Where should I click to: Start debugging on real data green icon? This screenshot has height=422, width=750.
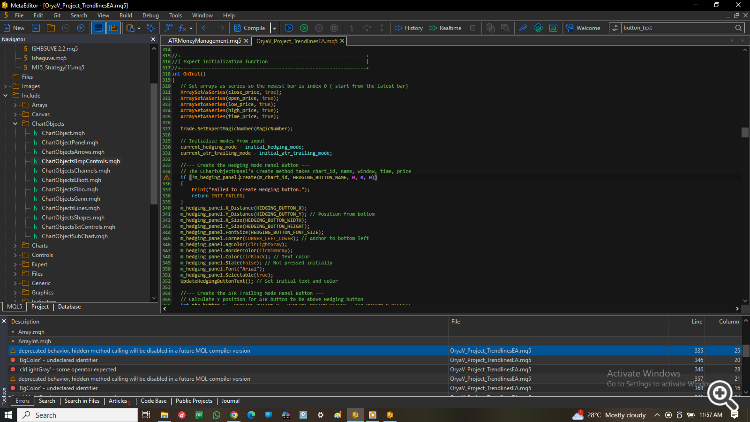pyautogui.click(x=304, y=28)
